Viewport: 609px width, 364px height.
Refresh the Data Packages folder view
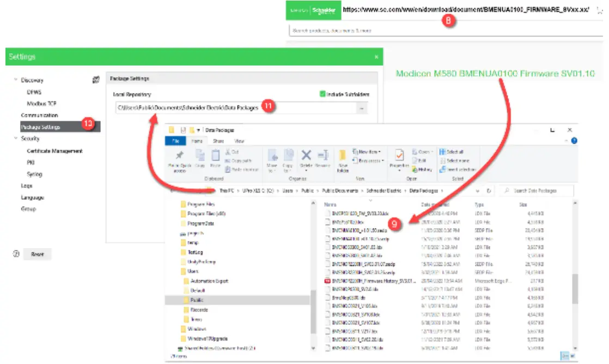(489, 190)
